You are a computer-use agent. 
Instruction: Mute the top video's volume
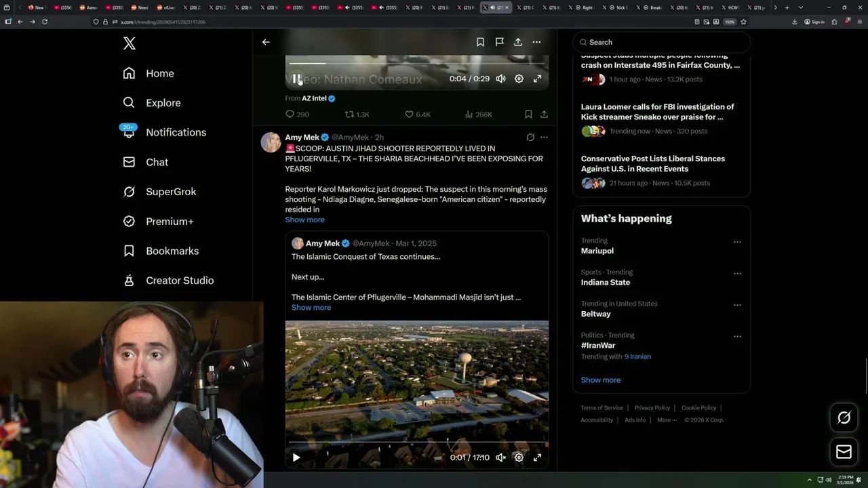(500, 79)
